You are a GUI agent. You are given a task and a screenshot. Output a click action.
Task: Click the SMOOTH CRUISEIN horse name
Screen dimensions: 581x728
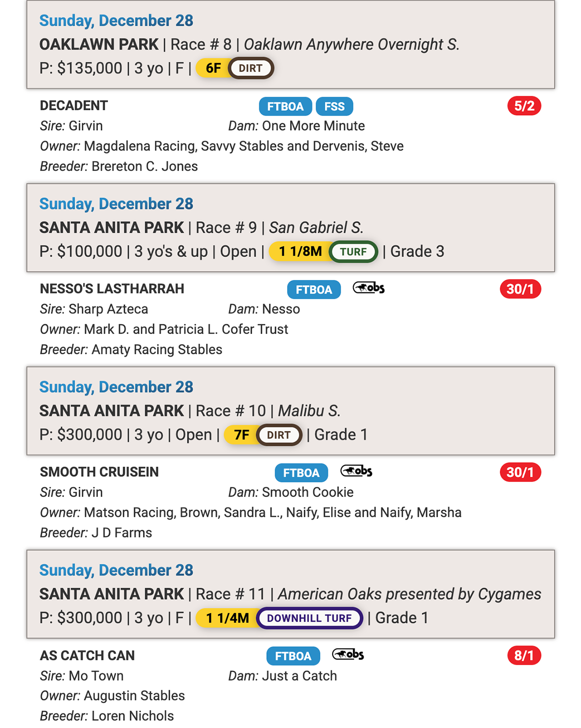click(x=99, y=472)
